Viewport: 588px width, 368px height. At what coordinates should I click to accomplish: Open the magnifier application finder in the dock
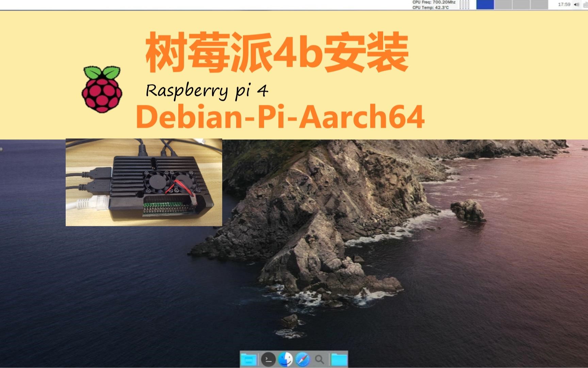pyautogui.click(x=319, y=359)
